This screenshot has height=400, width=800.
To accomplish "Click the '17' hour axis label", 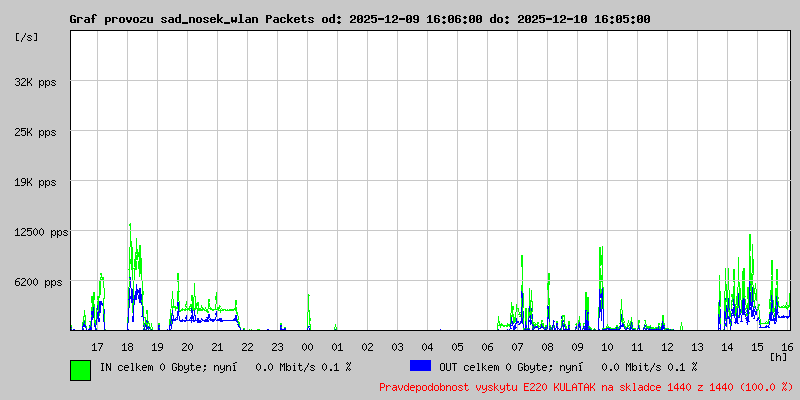I will (97, 347).
